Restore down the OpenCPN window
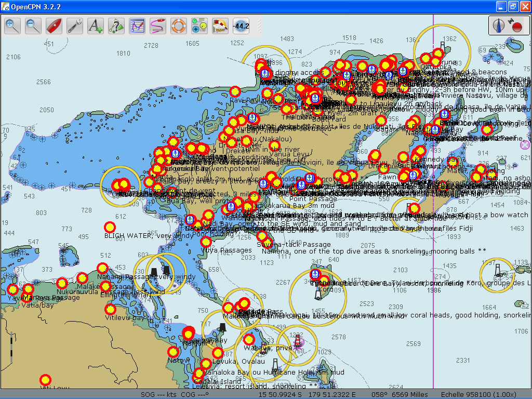This screenshot has height=399, width=532. (x=513, y=6)
